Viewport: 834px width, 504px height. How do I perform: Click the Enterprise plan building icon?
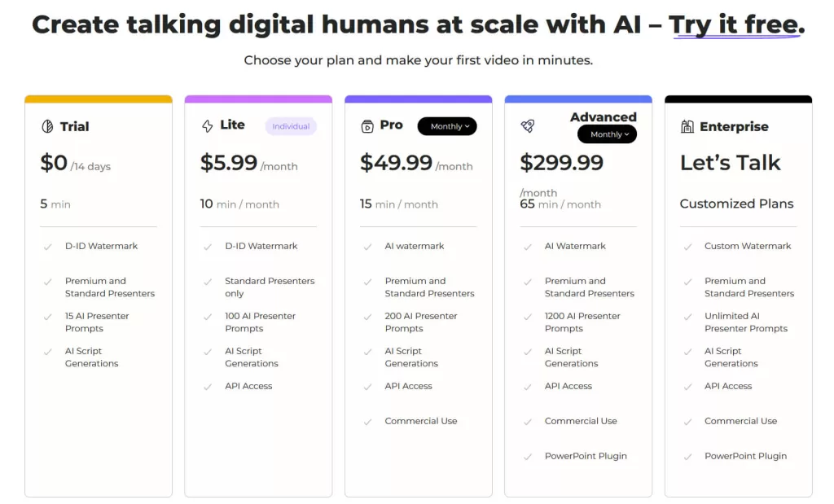(687, 126)
